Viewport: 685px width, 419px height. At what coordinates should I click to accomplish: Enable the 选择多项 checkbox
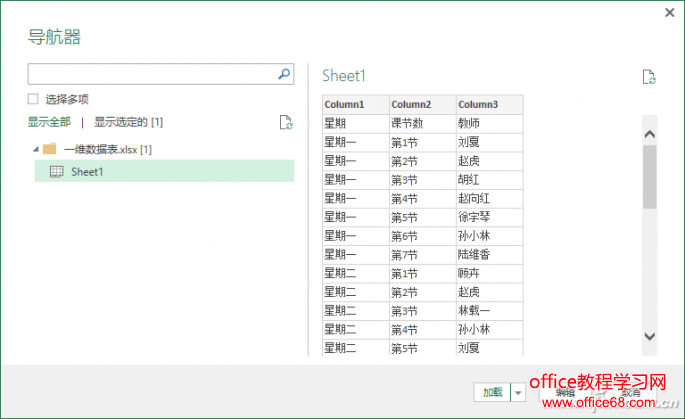point(34,99)
